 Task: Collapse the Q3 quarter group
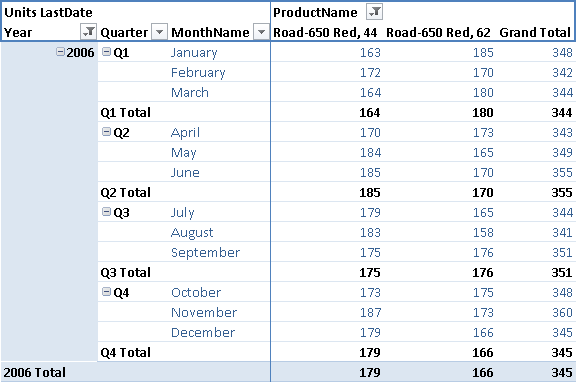coord(107,212)
